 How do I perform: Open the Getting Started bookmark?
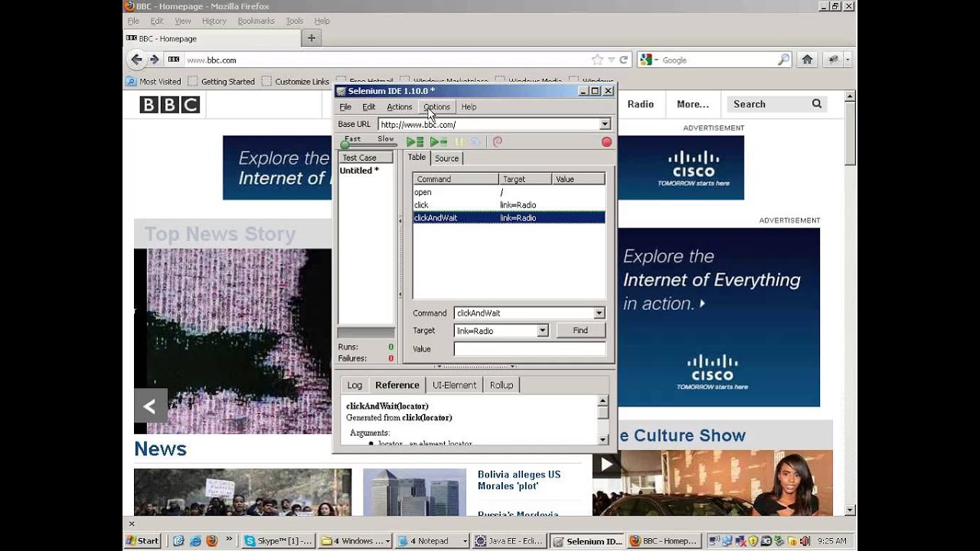(222, 81)
